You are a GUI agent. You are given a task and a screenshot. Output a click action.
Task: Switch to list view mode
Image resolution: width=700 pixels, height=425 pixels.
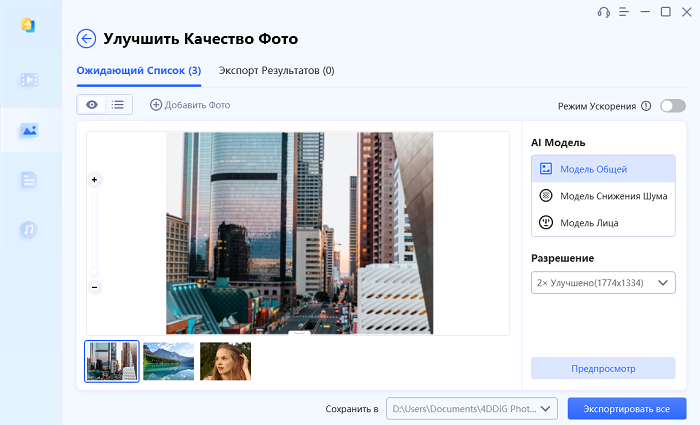pyautogui.click(x=119, y=104)
